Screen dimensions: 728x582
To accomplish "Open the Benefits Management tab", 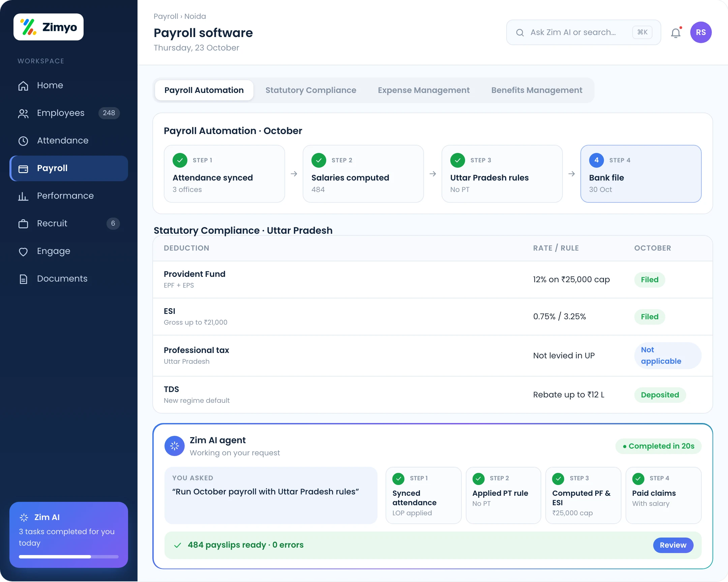I will (x=537, y=90).
